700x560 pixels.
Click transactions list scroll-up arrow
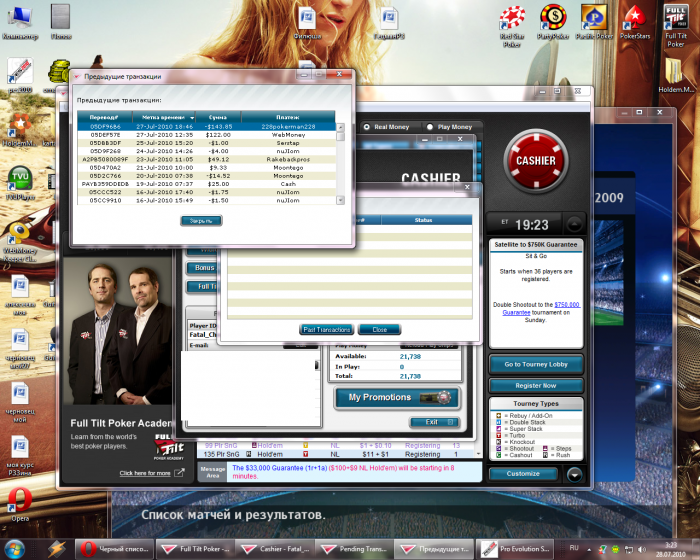[340, 127]
